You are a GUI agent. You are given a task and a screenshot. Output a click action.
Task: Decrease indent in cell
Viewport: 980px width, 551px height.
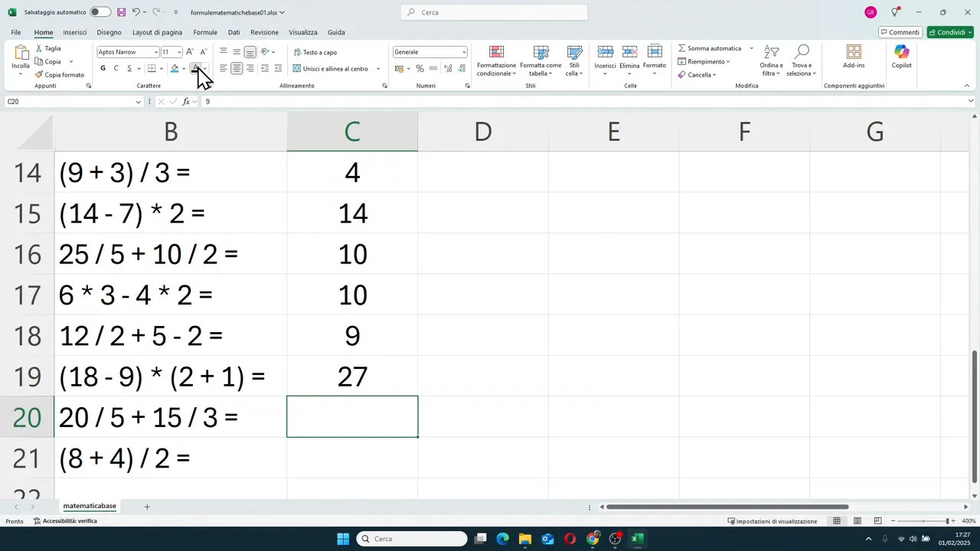coord(265,69)
